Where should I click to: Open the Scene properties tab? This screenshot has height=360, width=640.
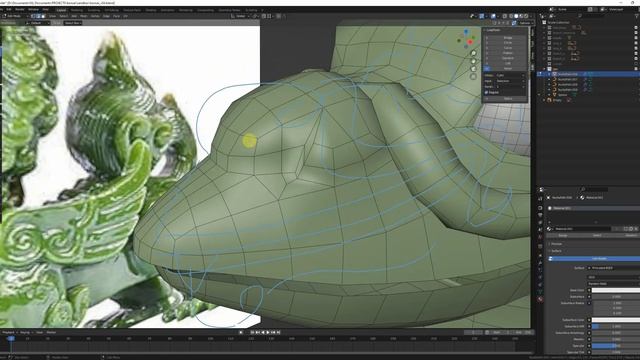coord(540,229)
